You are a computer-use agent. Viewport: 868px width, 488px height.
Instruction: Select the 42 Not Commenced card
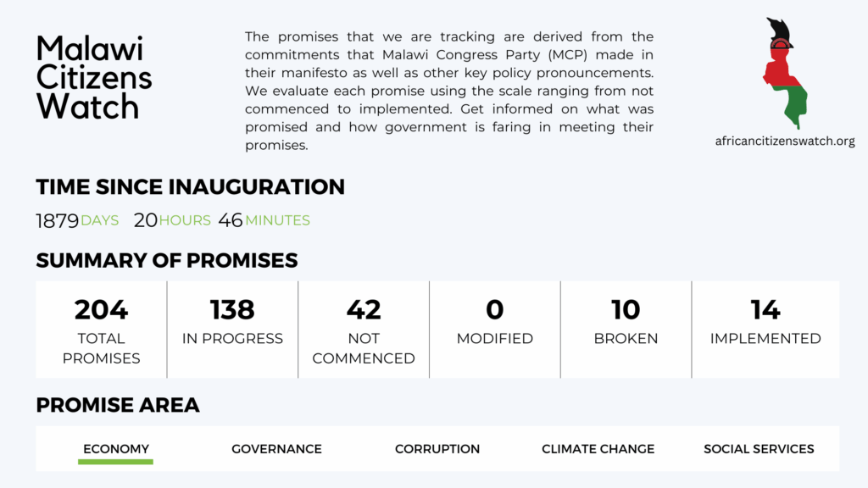(364, 330)
